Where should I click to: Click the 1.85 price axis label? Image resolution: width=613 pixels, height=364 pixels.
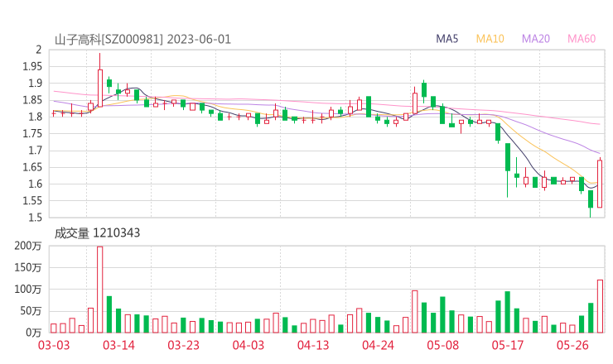32,100
